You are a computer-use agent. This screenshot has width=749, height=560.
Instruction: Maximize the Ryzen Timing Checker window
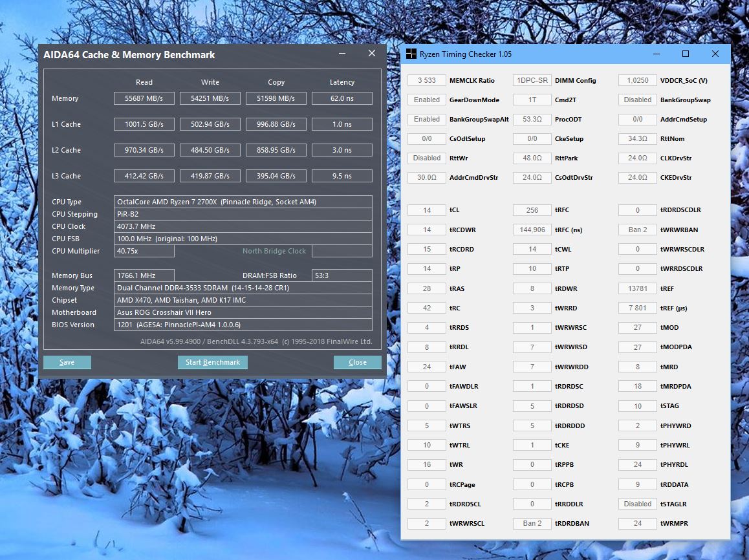click(x=686, y=54)
